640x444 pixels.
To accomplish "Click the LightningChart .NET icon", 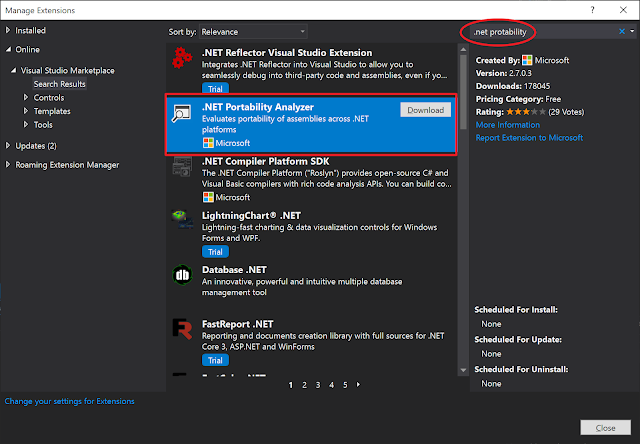I will 182,220.
